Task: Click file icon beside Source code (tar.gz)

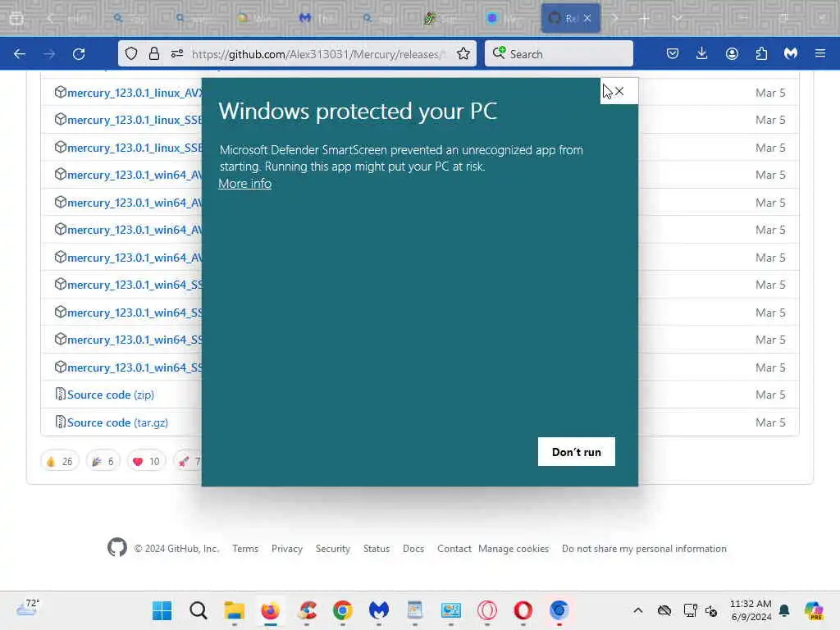Action: pyautogui.click(x=60, y=422)
